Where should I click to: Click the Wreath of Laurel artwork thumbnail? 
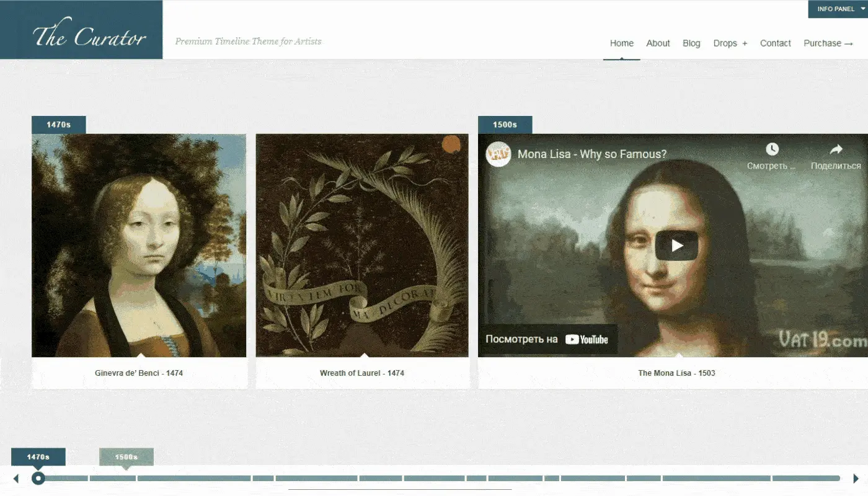362,244
